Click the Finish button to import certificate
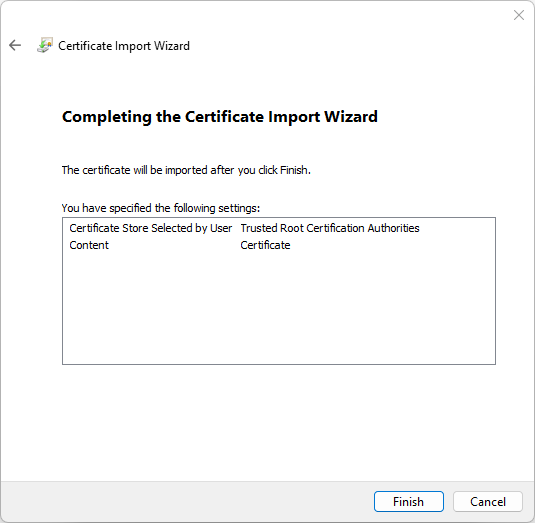535x523 pixels. [x=408, y=502]
